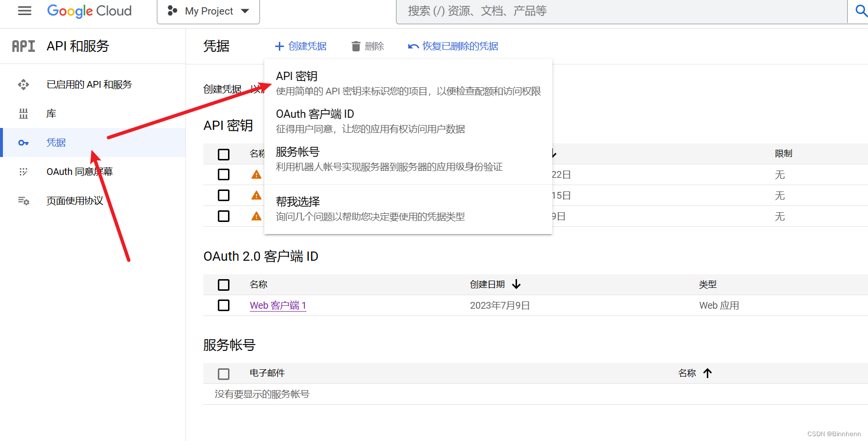
Task: Click 恢复已删除的凭据 link
Action: coord(453,46)
